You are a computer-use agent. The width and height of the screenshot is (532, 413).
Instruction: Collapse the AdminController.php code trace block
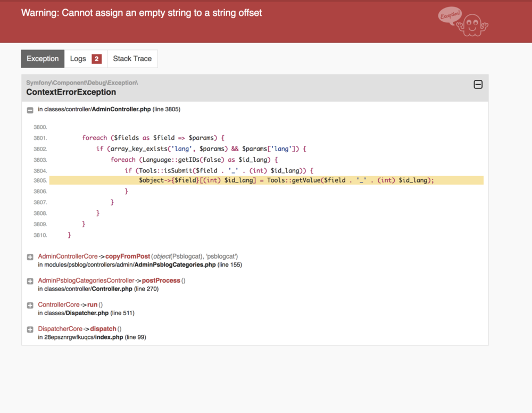pyautogui.click(x=30, y=110)
